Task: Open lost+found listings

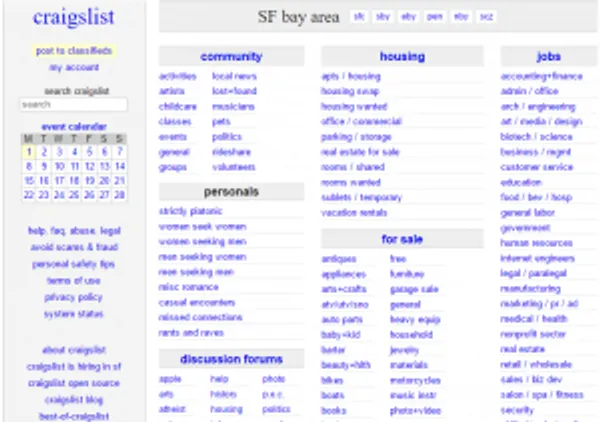Action: (234, 91)
